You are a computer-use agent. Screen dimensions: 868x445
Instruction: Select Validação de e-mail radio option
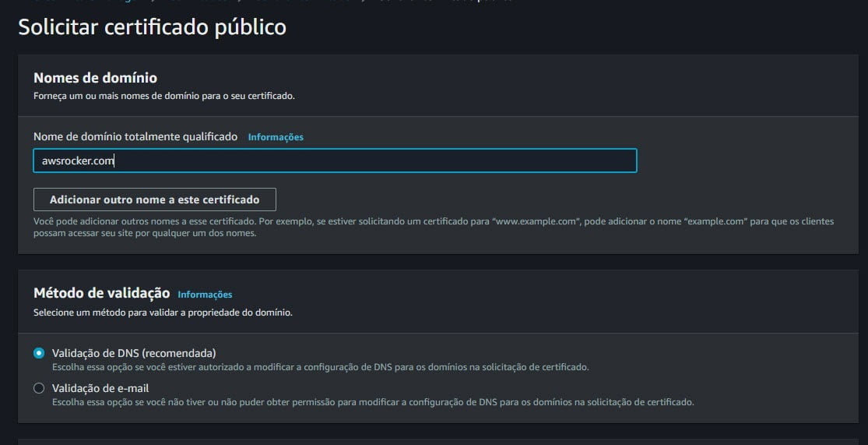39,388
